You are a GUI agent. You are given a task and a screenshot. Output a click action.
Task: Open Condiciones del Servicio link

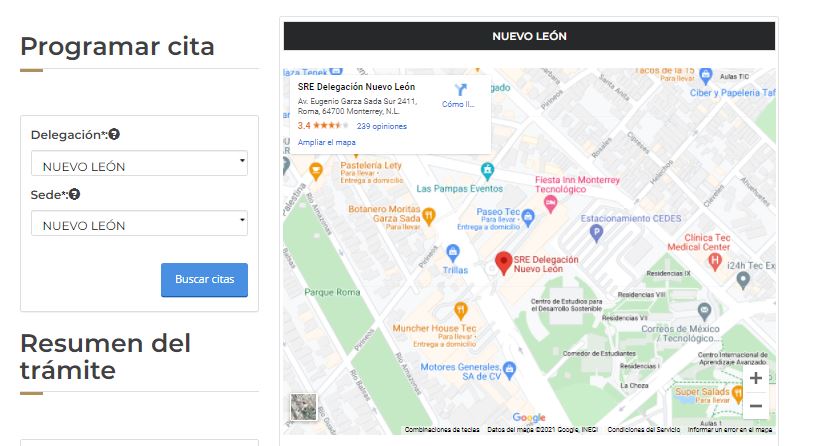[644, 429]
